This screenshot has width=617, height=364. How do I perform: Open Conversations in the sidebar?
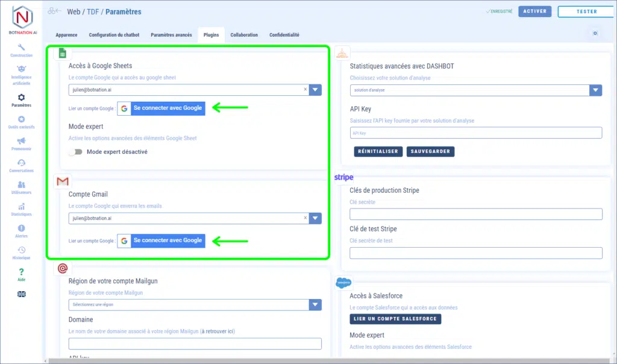click(x=22, y=163)
